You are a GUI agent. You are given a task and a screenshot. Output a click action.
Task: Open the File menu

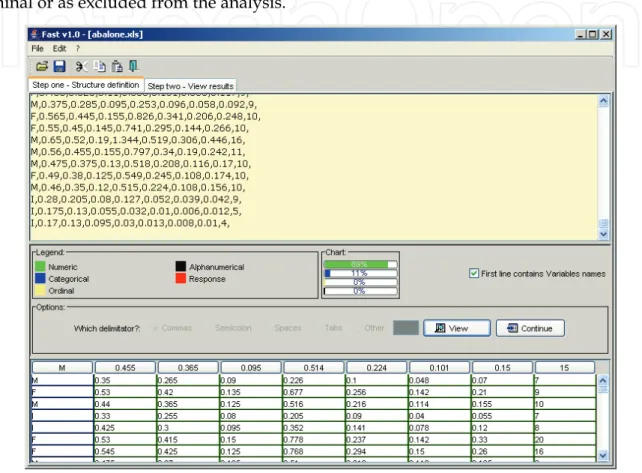tap(37, 49)
